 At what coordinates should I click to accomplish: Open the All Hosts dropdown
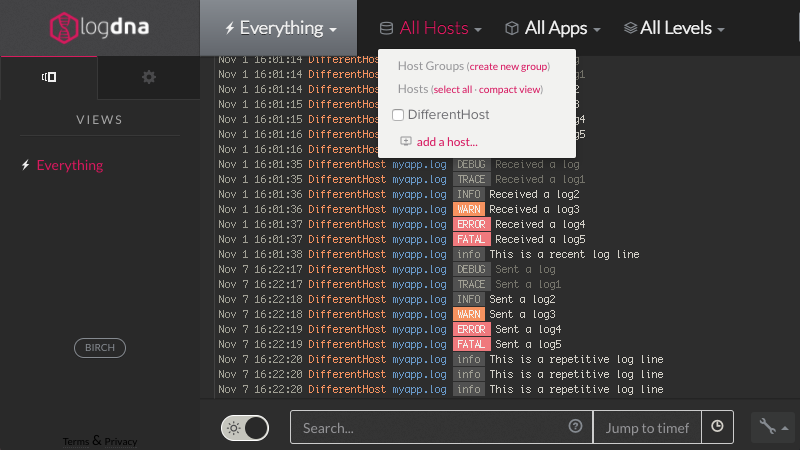coord(431,28)
